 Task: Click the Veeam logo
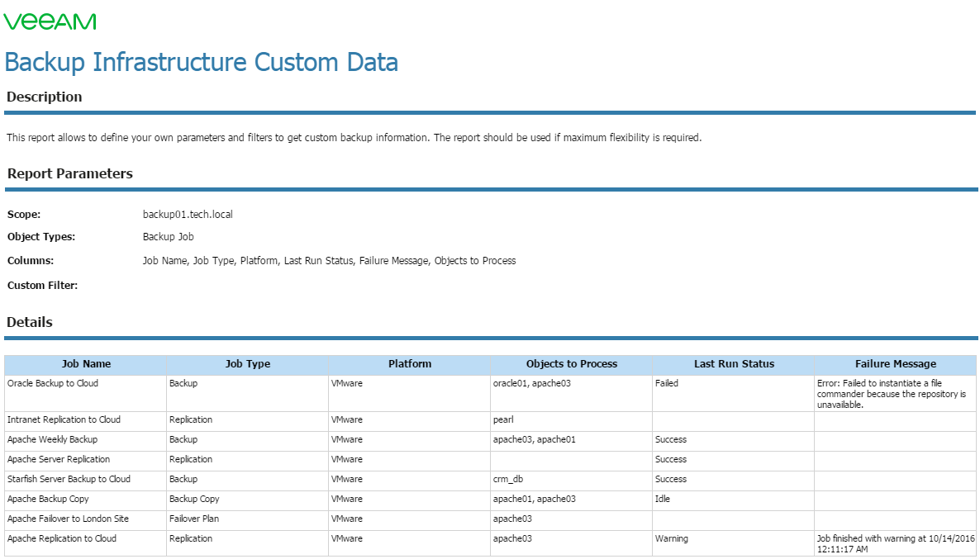tap(50, 21)
